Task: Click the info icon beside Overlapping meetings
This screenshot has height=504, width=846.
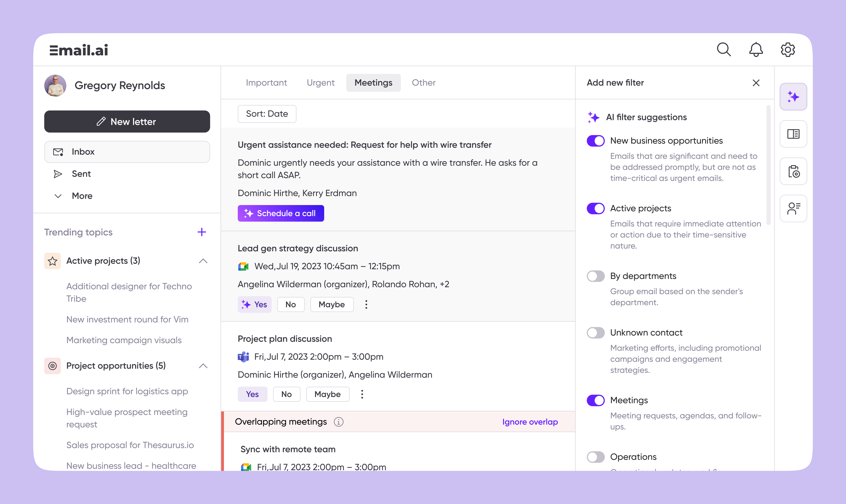Action: 339,421
